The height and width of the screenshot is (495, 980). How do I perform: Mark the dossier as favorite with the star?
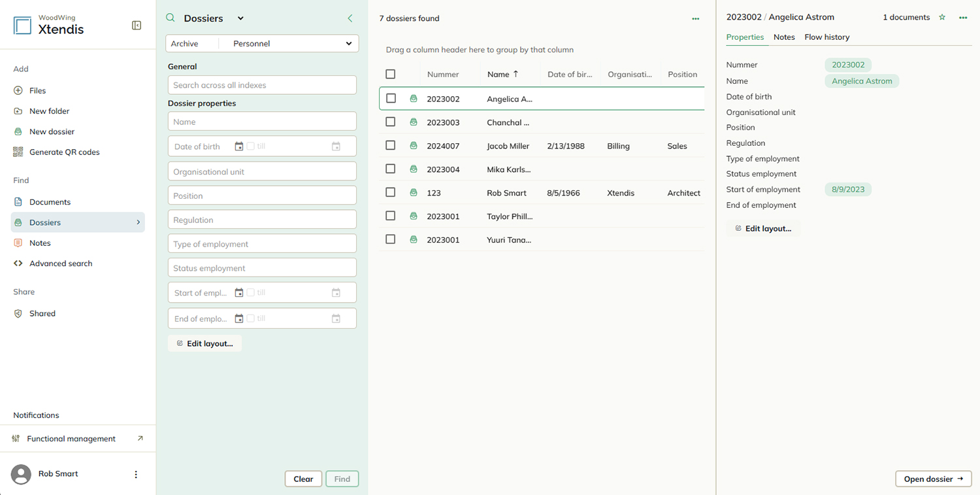coord(942,18)
